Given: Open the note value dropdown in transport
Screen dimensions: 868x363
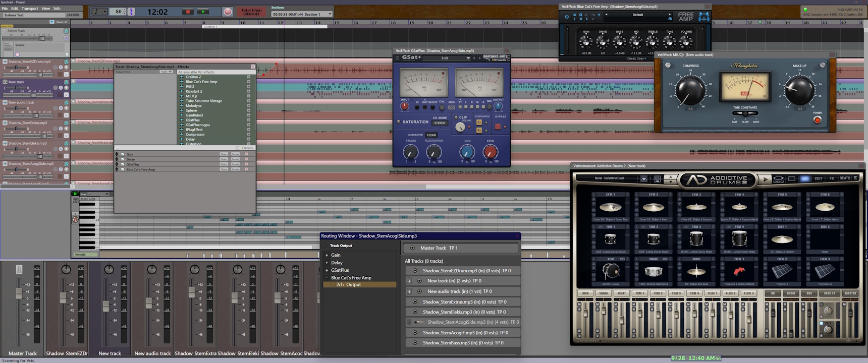Looking at the screenshot, I should tap(99, 12).
